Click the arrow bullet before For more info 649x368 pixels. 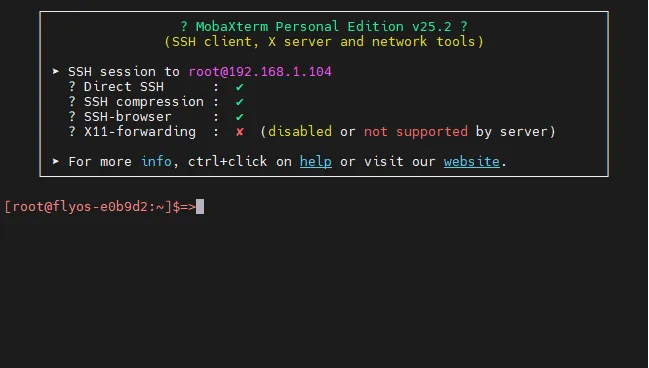point(56,161)
